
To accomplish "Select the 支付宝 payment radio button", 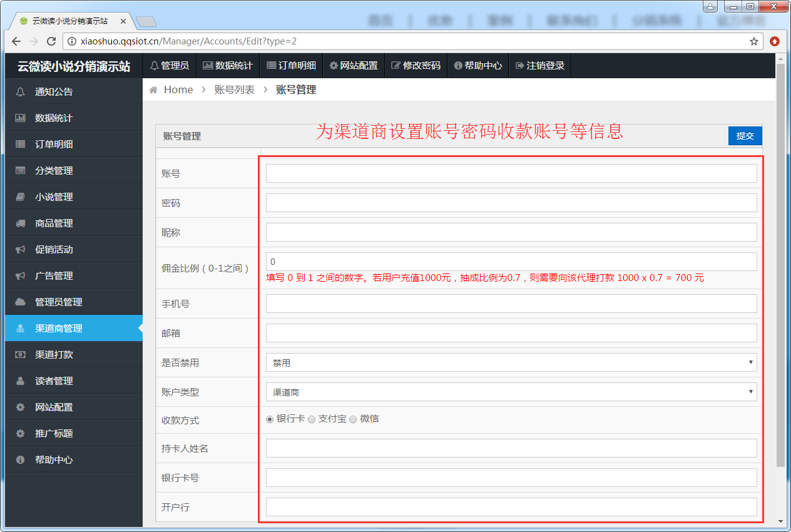I will (311, 419).
